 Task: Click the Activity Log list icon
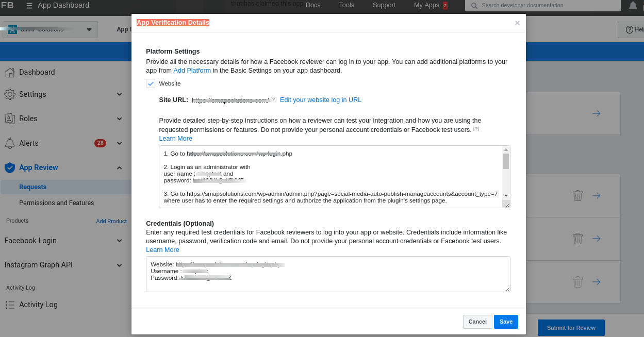(10, 305)
